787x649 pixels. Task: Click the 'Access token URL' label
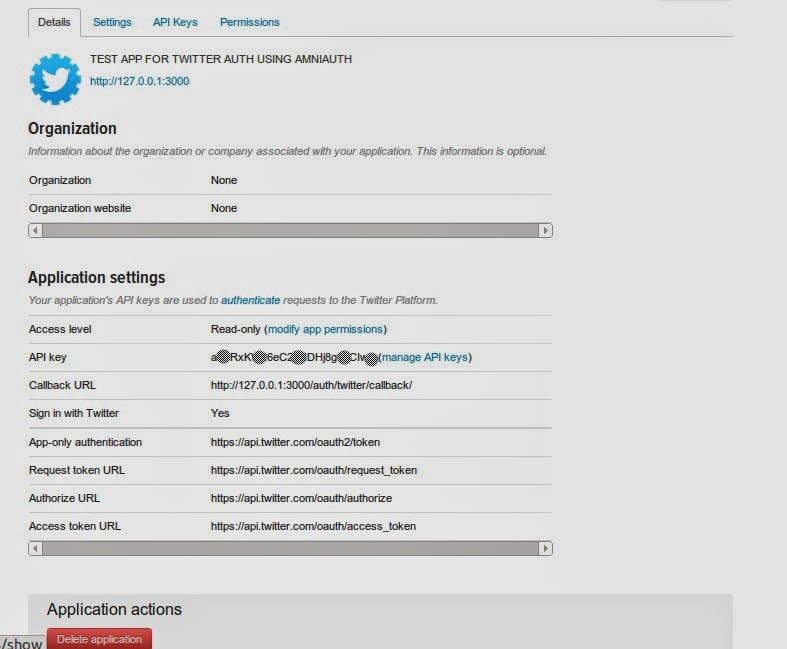click(x=75, y=527)
